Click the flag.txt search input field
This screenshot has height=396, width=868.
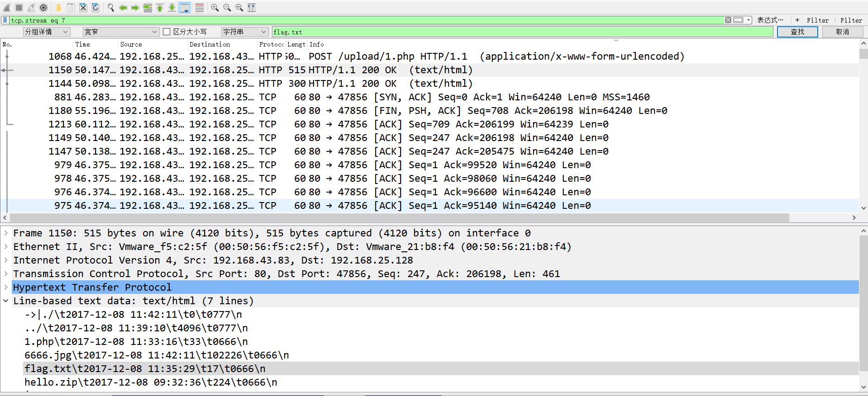pyautogui.click(x=522, y=32)
